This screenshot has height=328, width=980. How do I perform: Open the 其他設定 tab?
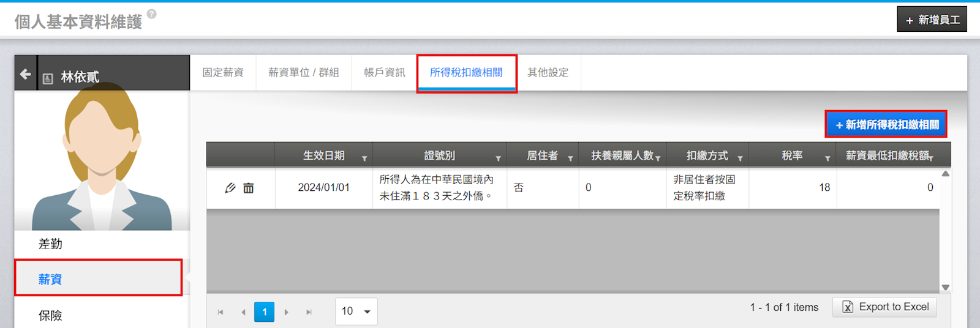(x=548, y=73)
